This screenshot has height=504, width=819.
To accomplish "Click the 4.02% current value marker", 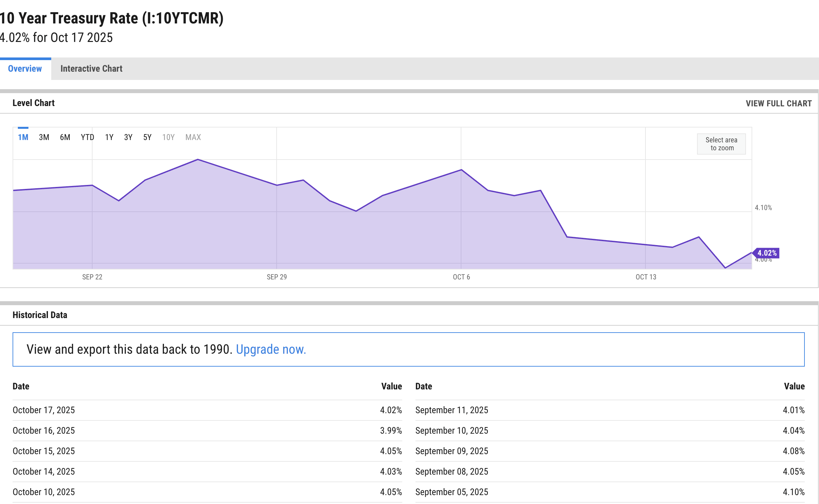I will pos(767,253).
